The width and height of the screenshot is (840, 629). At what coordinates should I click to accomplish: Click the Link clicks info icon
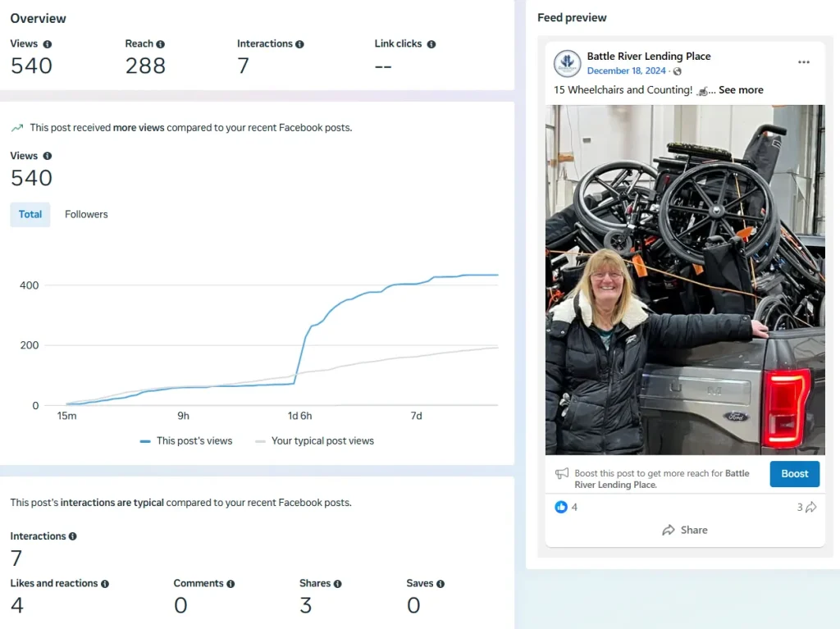pyautogui.click(x=431, y=44)
